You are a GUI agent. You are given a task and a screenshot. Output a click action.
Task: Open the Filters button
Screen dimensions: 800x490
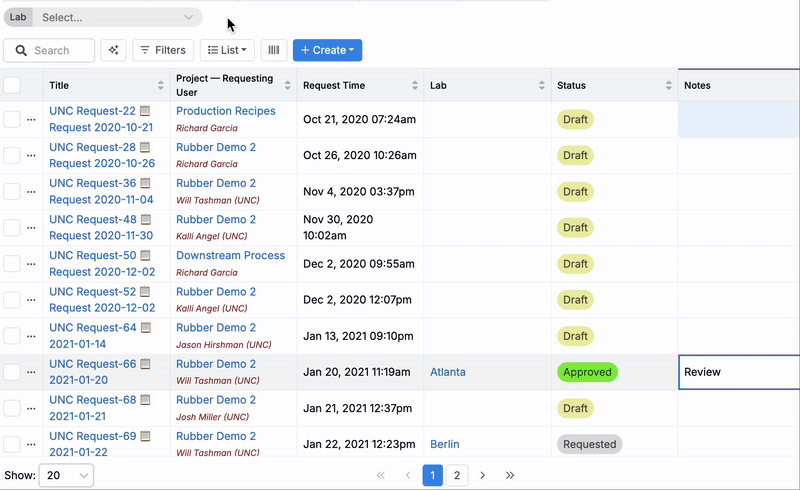point(161,50)
